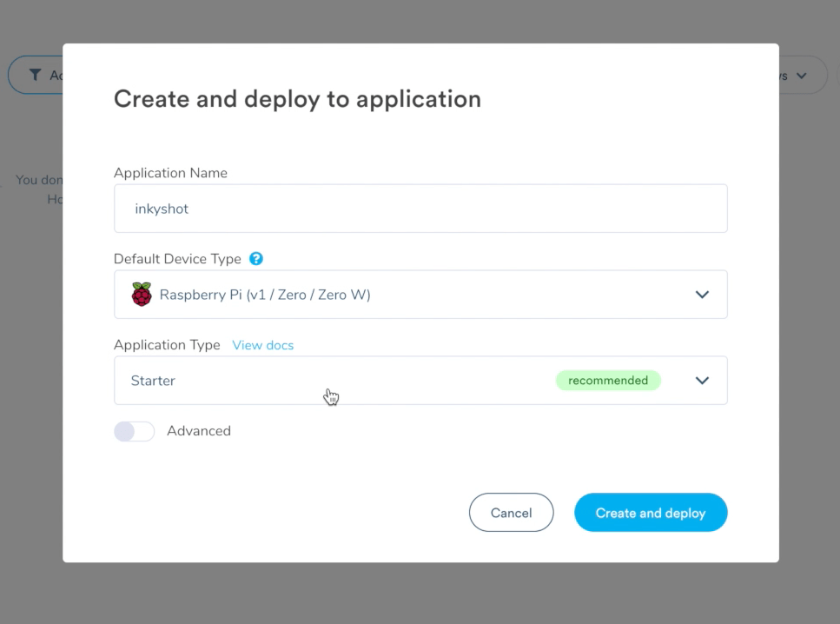Click the Application Name field containing inkyshot

420,209
